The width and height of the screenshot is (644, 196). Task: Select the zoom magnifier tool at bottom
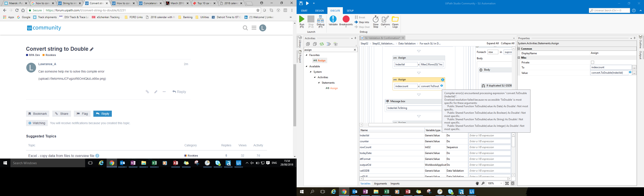pos(483,183)
